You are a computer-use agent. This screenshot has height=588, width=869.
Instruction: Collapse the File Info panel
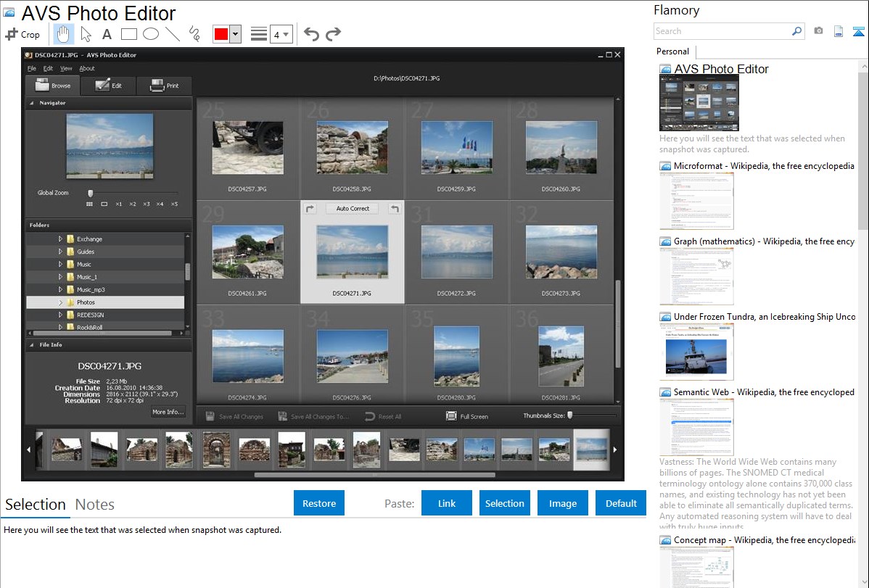point(32,344)
